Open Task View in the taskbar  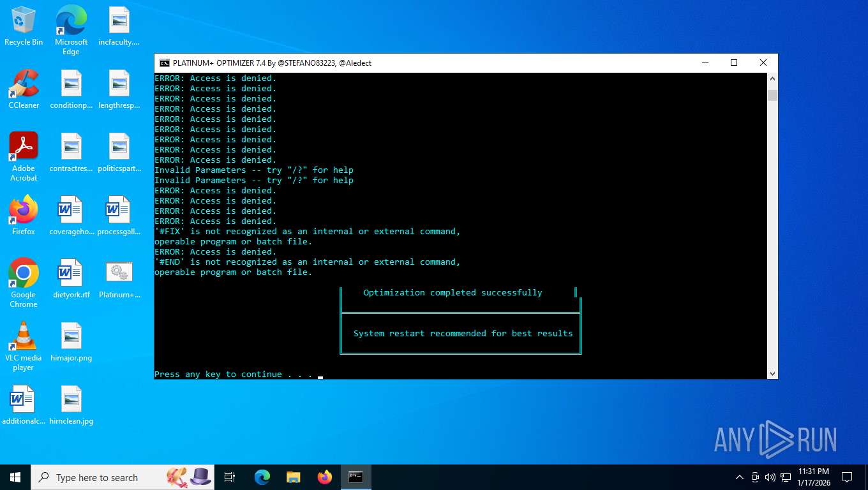coord(230,477)
